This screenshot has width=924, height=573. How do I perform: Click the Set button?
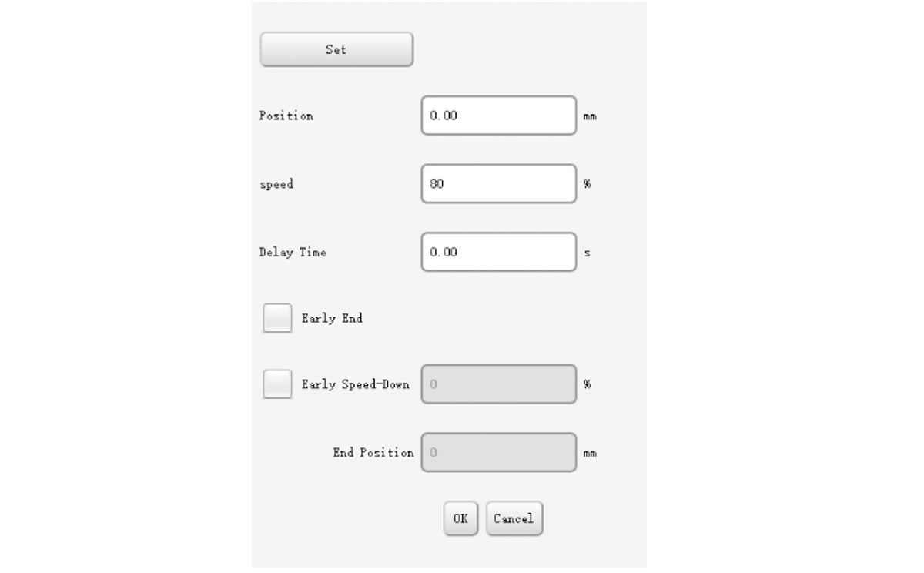pyautogui.click(x=336, y=49)
